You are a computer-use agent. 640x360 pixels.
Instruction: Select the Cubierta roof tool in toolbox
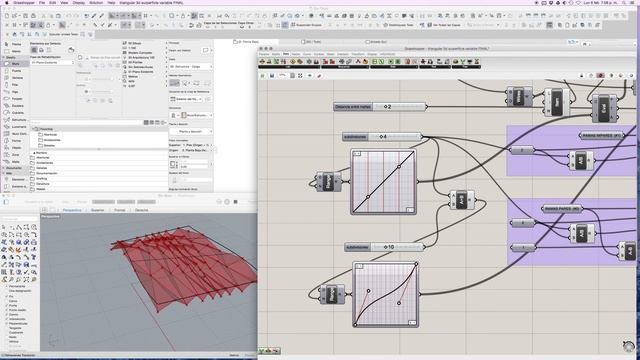(x=15, y=113)
